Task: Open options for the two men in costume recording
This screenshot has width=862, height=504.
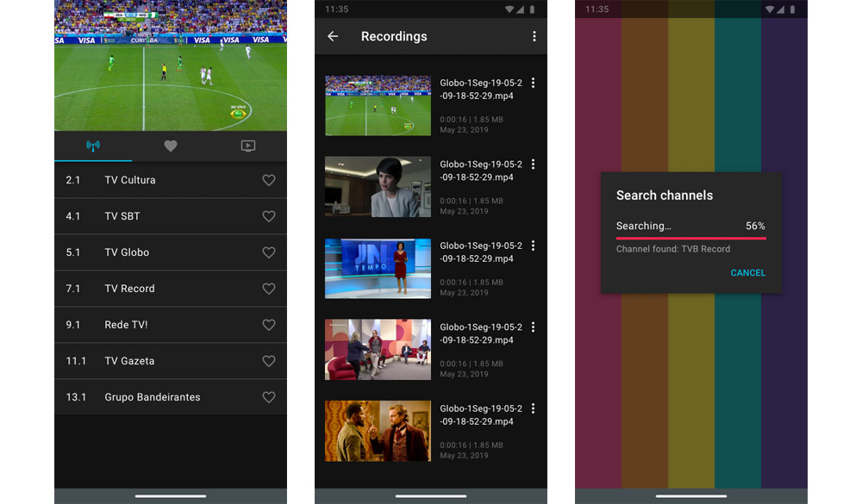Action: [x=533, y=408]
